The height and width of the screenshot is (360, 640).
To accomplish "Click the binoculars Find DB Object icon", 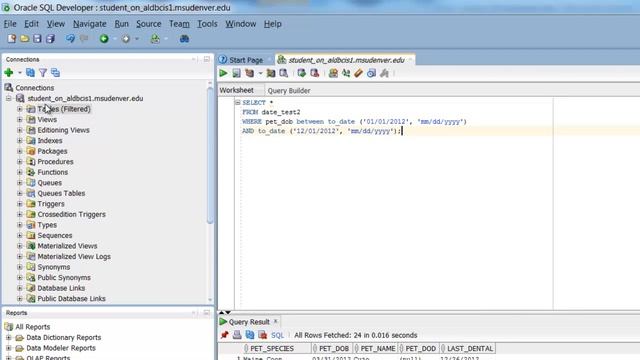I will (x=184, y=39).
